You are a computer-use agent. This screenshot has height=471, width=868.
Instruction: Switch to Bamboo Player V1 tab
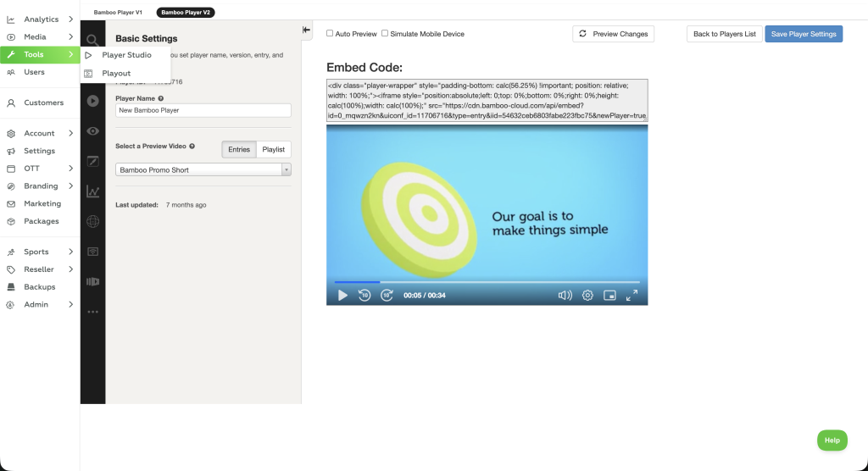[x=119, y=13]
